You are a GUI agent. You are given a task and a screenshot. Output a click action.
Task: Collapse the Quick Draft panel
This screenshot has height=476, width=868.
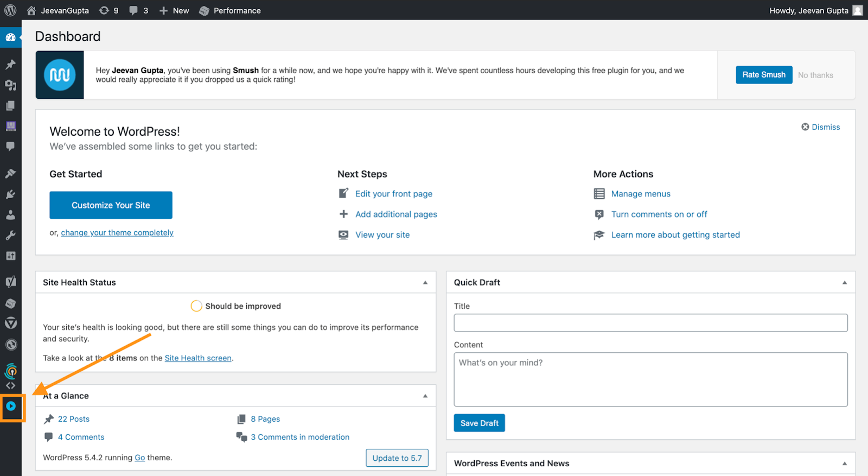[x=845, y=282]
